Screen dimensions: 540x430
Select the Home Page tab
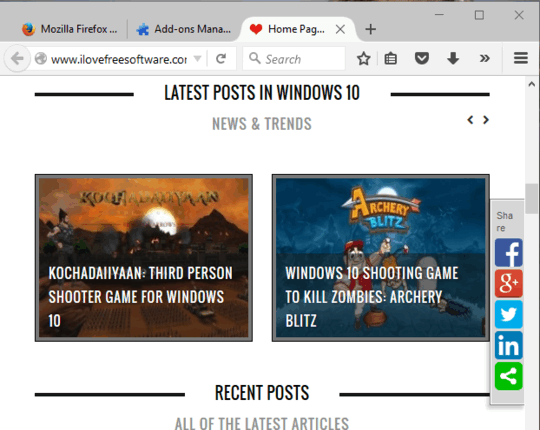point(296,29)
